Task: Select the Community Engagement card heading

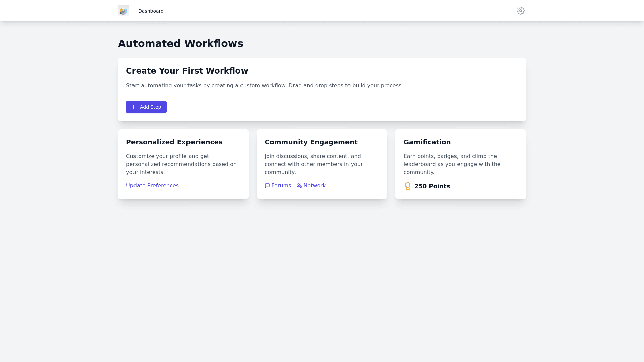Action: pos(311,142)
